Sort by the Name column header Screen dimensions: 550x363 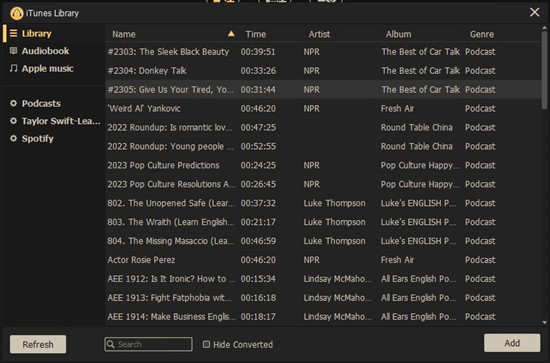coord(124,34)
